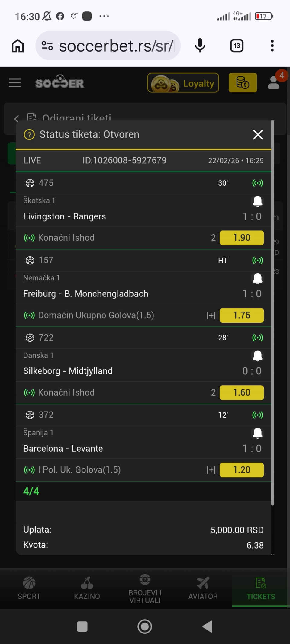Toggle notification bell for Freiburg - B. Monchengladbach

[257, 278]
